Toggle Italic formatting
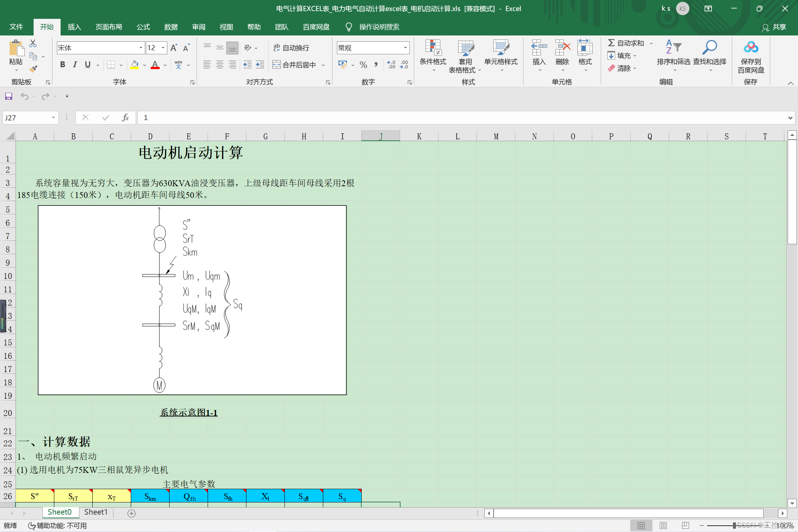Image resolution: width=798 pixels, height=532 pixels. (x=75, y=65)
